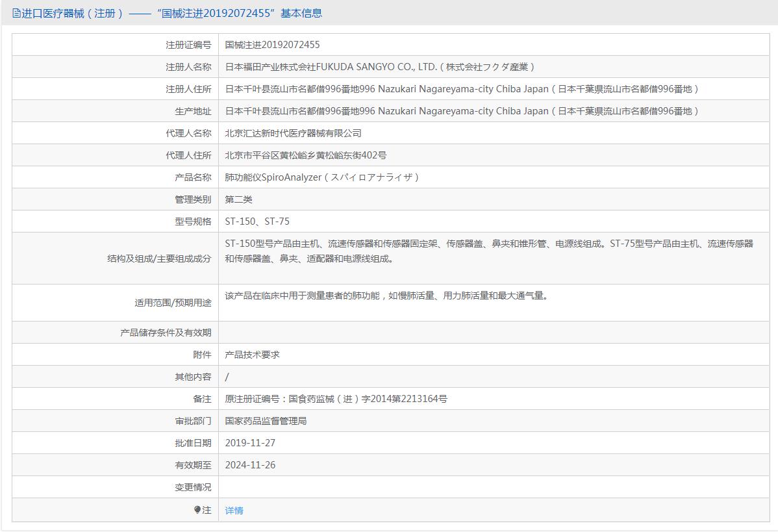
Task: Click the 备注 label
Action: [202, 399]
